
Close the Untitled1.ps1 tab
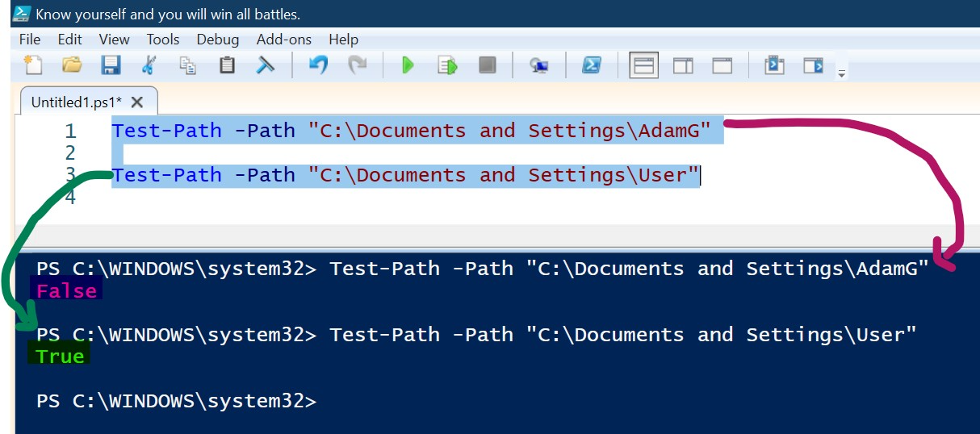(136, 102)
